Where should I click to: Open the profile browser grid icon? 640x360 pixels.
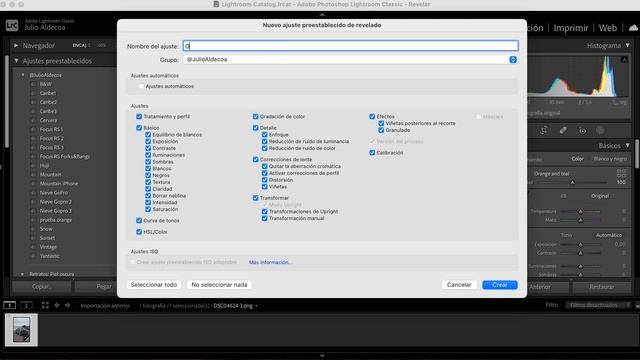(621, 173)
